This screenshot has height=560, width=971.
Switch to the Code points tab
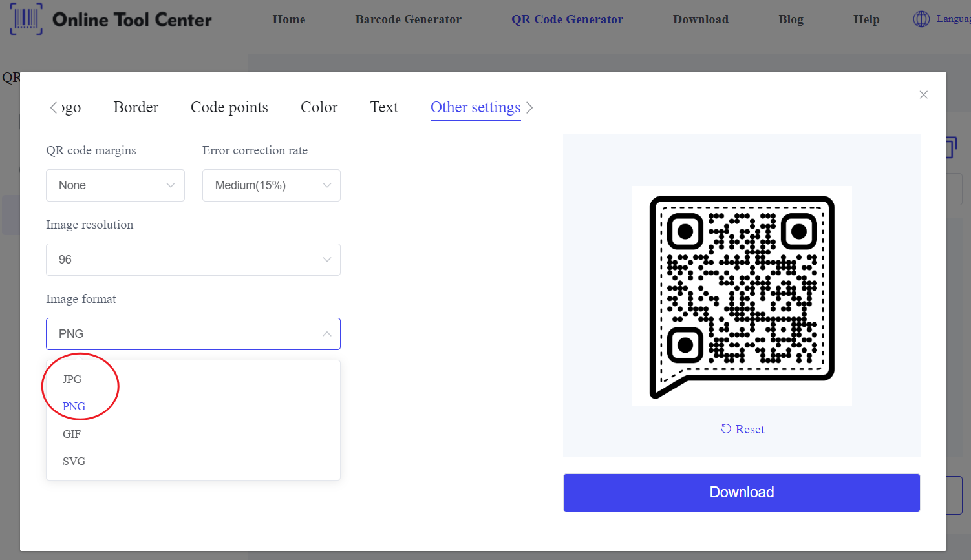pyautogui.click(x=229, y=107)
